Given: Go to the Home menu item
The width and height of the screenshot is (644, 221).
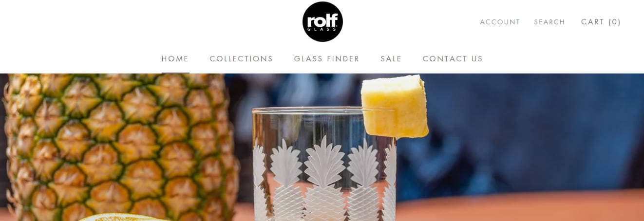Looking at the screenshot, I should point(175,58).
